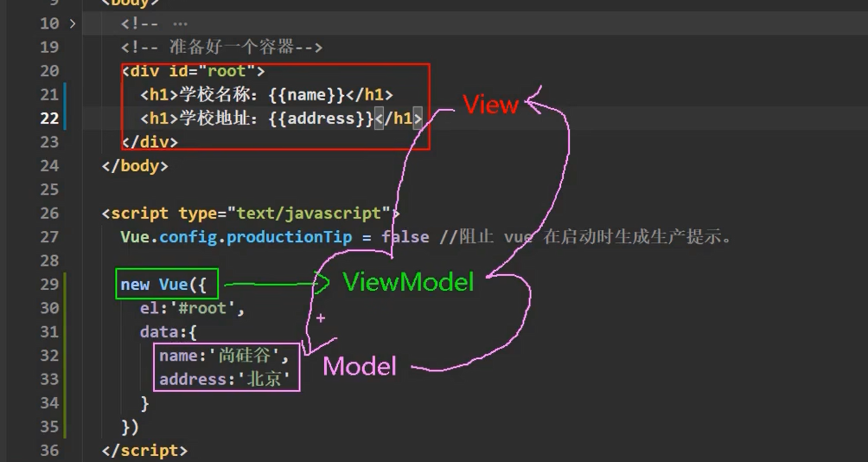Place cursor in comment 准备好一个容器

(x=232, y=47)
